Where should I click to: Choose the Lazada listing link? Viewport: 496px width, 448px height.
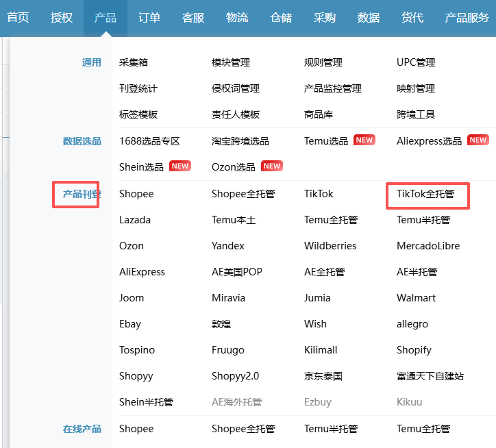point(135,220)
